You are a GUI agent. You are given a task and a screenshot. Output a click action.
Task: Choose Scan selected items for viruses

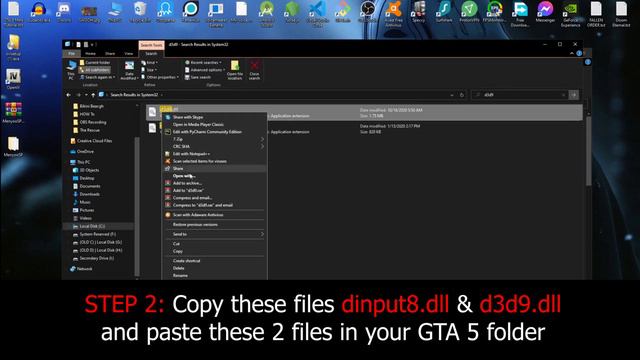(215, 161)
